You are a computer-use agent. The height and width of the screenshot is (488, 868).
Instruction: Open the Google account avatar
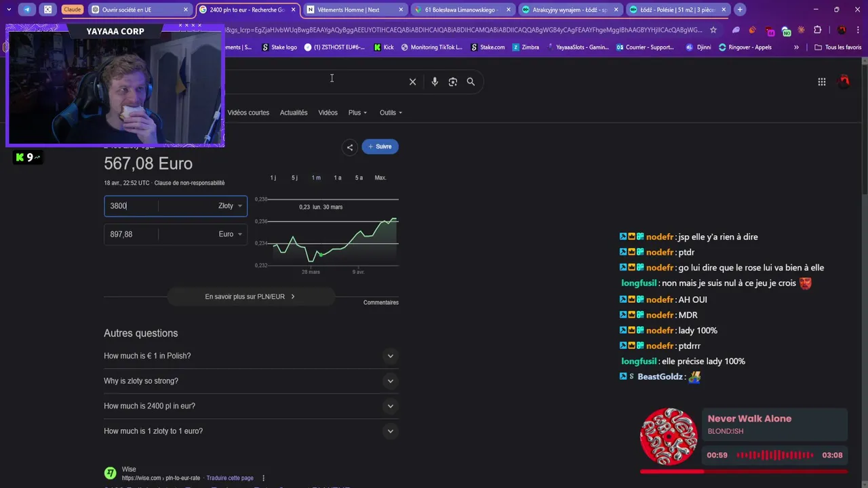click(844, 81)
